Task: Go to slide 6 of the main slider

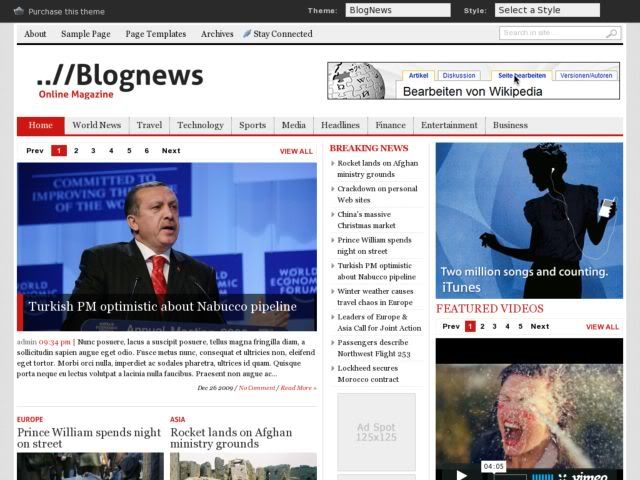Action: (x=147, y=151)
